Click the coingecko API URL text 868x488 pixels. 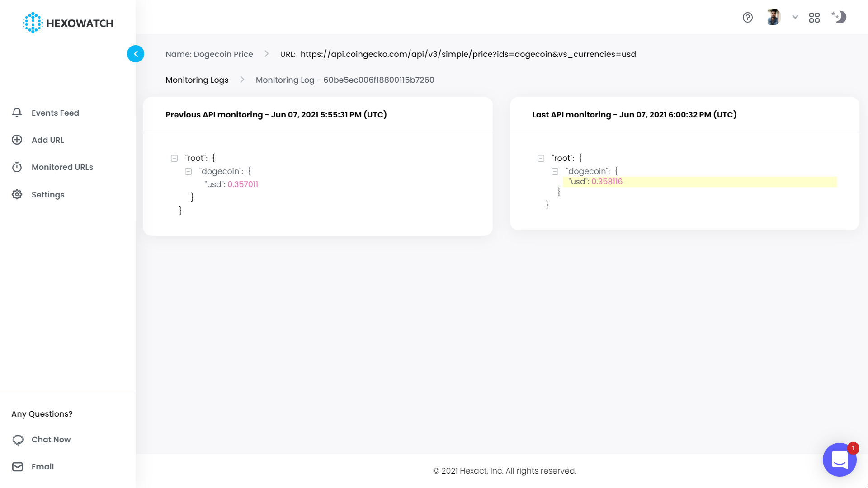468,54
